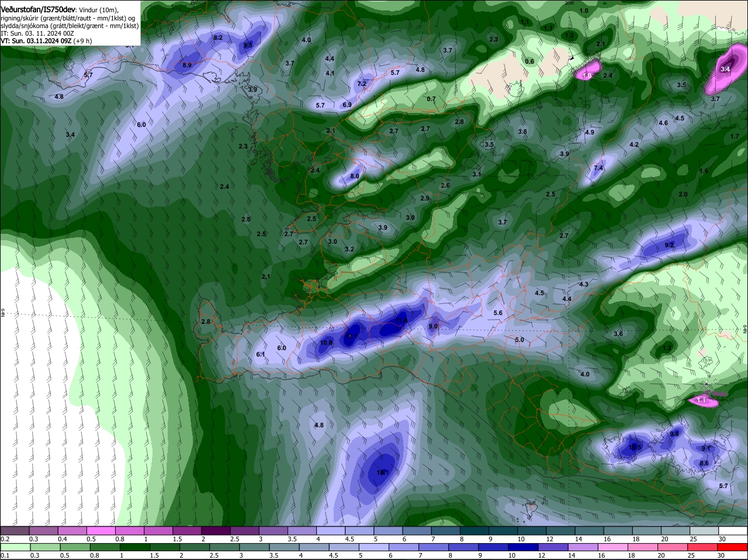Click the precipitation value 8.2
Screen dimensions: 748x560
coord(218,37)
